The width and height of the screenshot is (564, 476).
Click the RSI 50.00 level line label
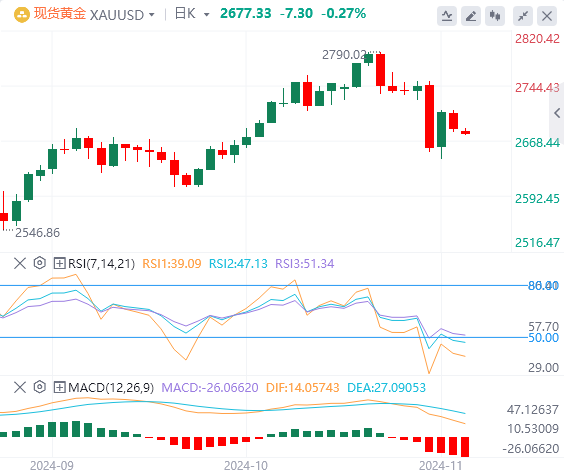click(x=543, y=338)
